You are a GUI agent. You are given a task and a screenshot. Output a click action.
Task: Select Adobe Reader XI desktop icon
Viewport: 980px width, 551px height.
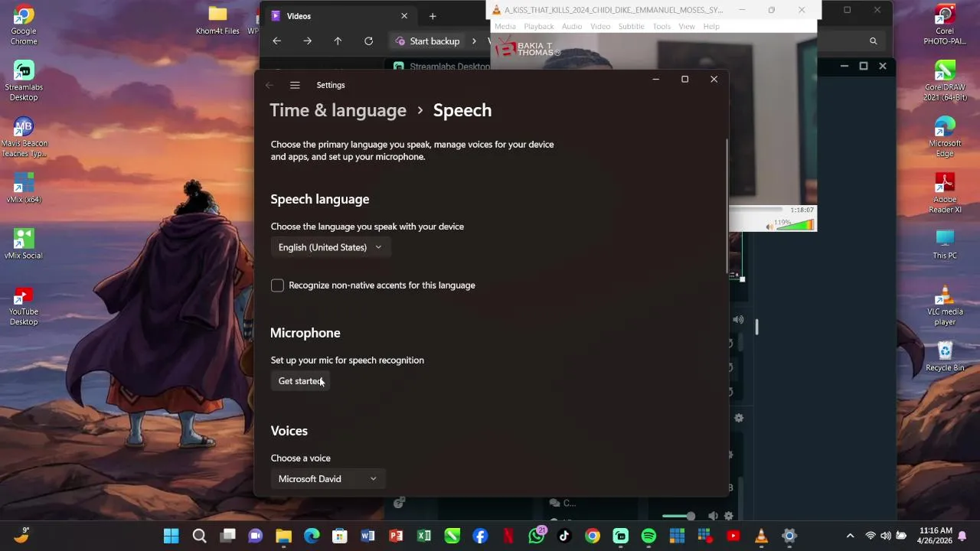pyautogui.click(x=945, y=193)
